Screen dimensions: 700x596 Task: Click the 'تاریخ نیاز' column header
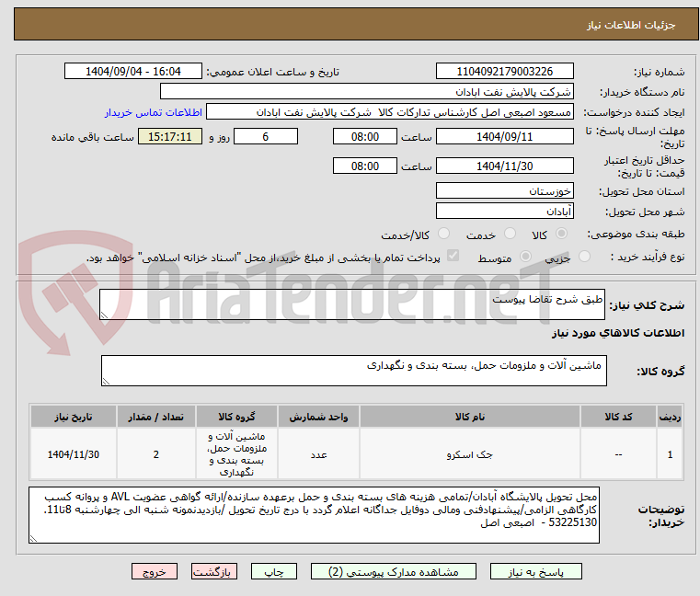74,417
